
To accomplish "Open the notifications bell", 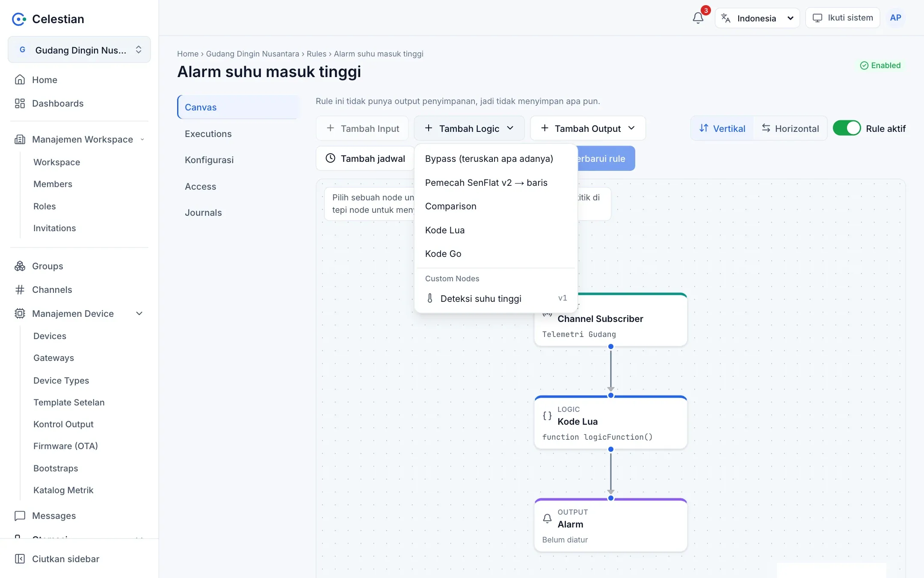I will point(698,18).
